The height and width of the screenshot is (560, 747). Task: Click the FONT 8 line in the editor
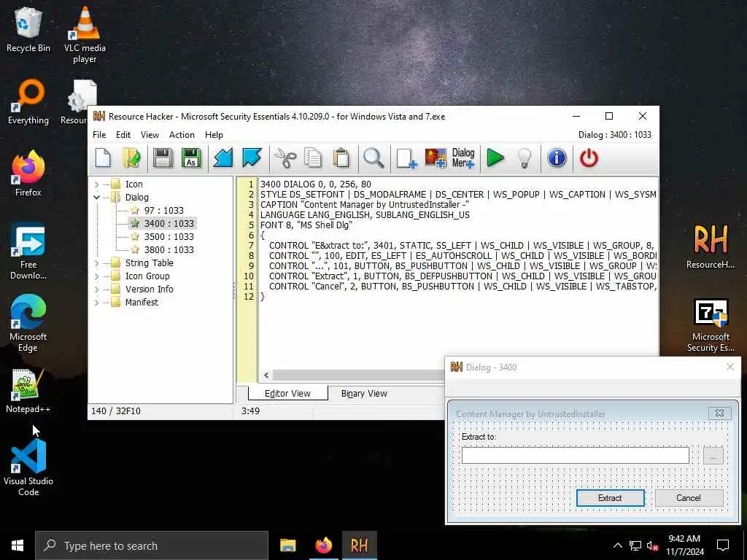[x=306, y=225]
